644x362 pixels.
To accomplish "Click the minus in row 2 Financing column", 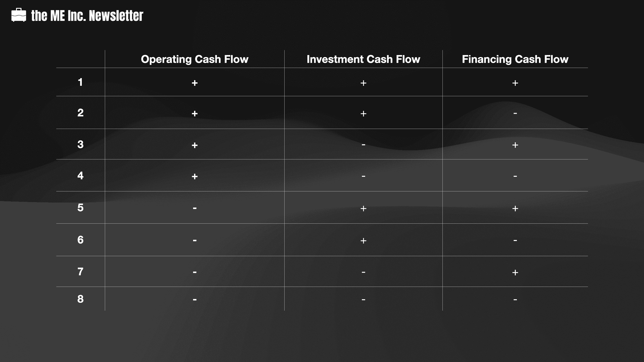I will point(515,114).
